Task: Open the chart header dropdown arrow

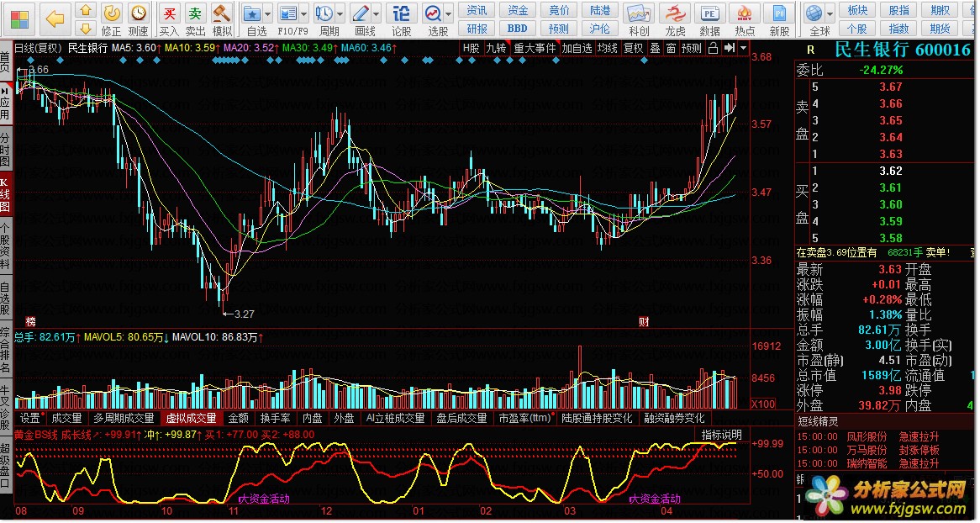Action: [743, 48]
